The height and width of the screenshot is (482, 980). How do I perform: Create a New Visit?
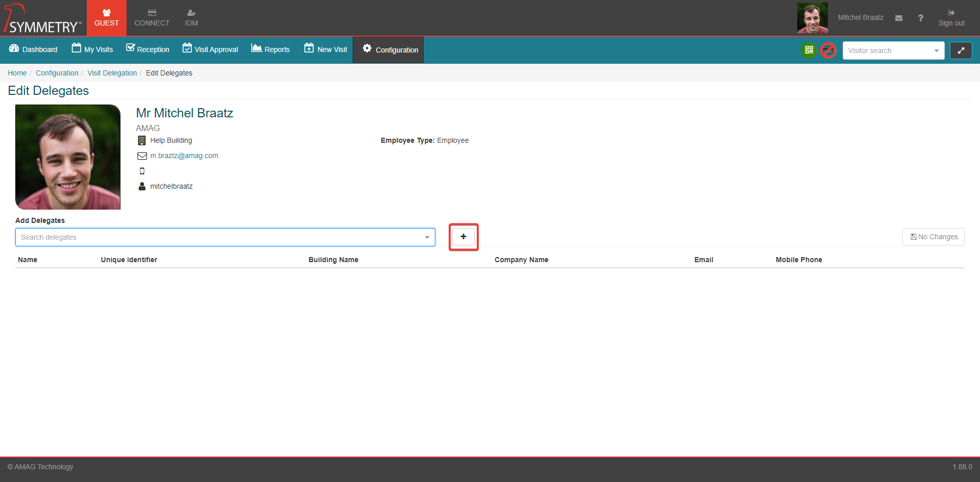pyautogui.click(x=326, y=49)
